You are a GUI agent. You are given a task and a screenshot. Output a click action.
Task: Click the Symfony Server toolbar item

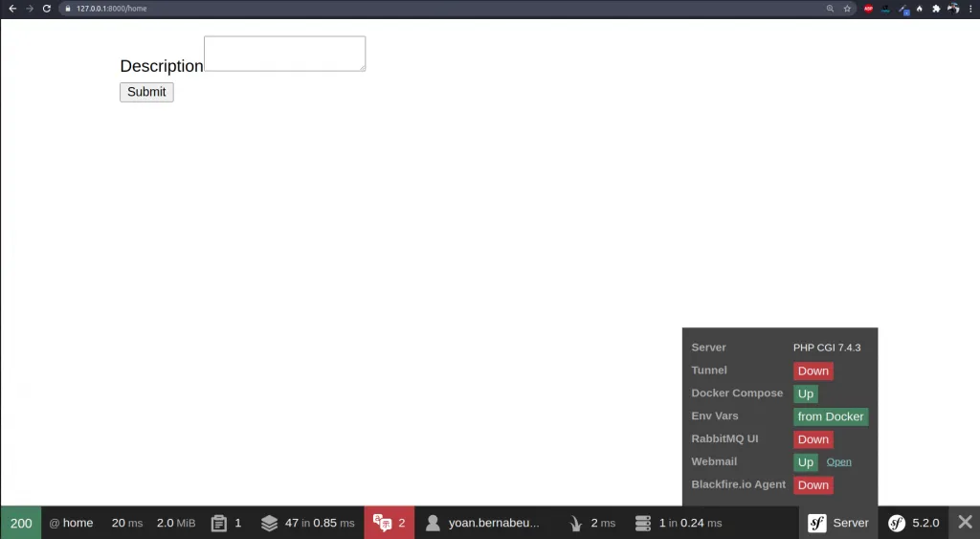838,523
